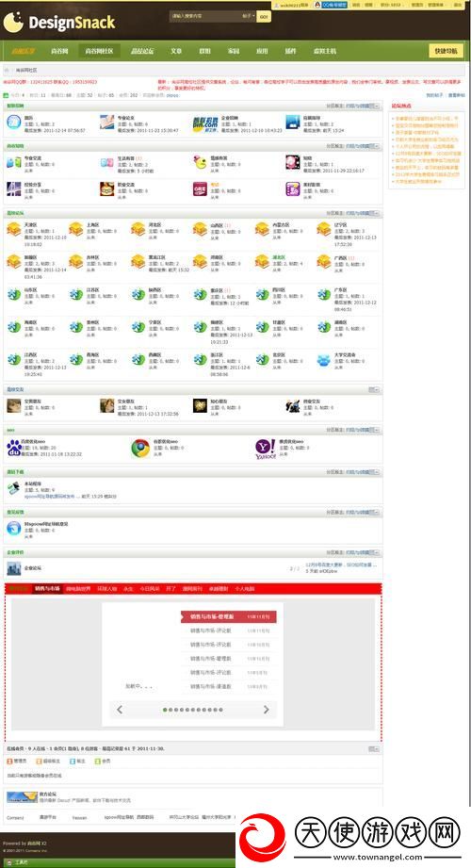The width and height of the screenshot is (471, 868).
Task: Open the 天津区 treasure chest forum icon
Action: [14, 229]
